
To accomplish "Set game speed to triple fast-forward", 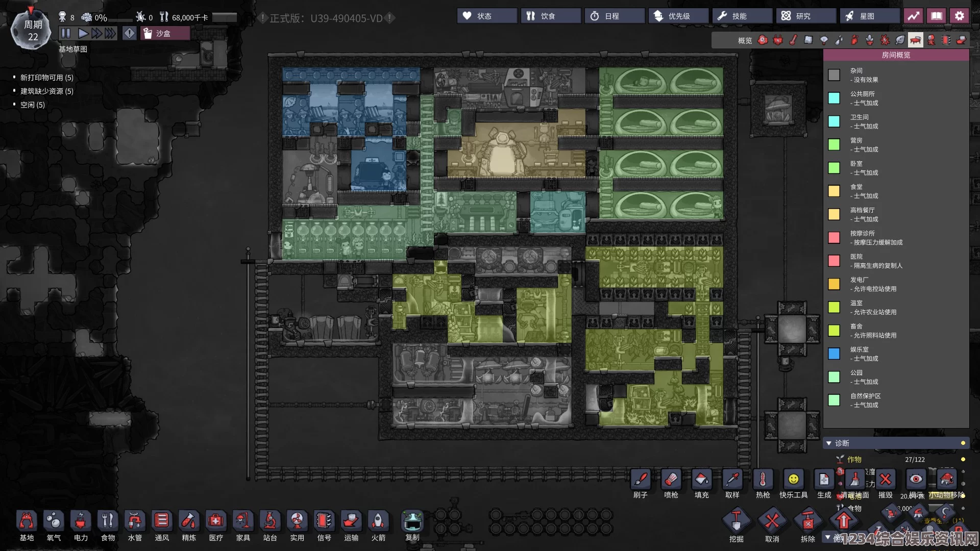I will [x=110, y=34].
